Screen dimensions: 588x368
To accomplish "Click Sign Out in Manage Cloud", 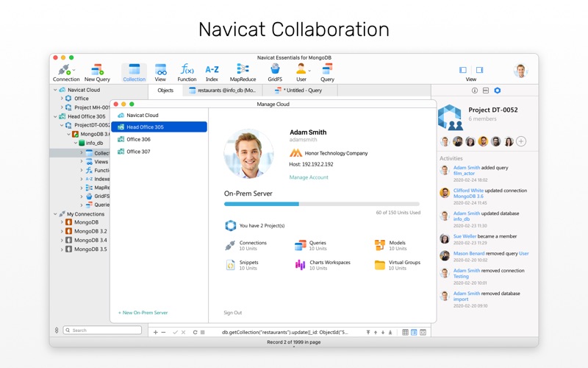I will pos(233,312).
